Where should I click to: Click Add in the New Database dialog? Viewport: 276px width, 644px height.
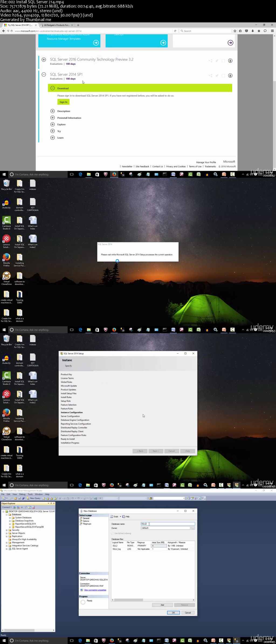tap(162, 605)
